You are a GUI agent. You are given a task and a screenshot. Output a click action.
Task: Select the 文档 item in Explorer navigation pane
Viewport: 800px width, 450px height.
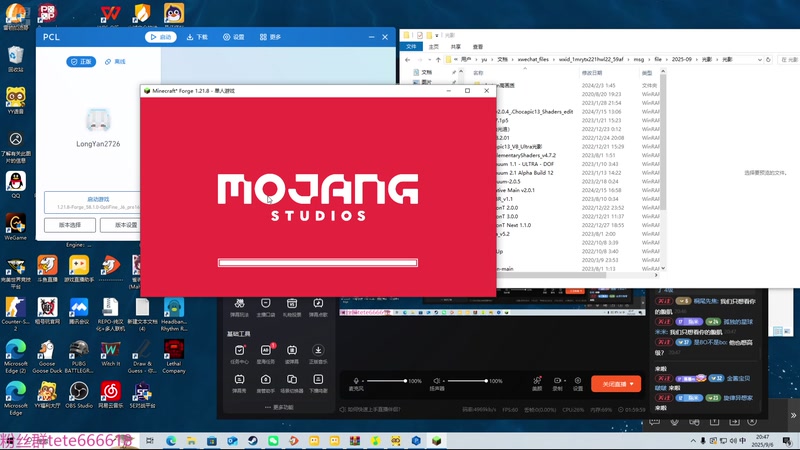(427, 72)
